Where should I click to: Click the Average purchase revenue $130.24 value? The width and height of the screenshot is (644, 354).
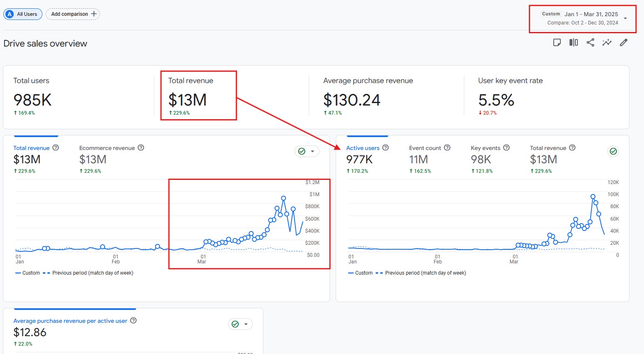[352, 100]
